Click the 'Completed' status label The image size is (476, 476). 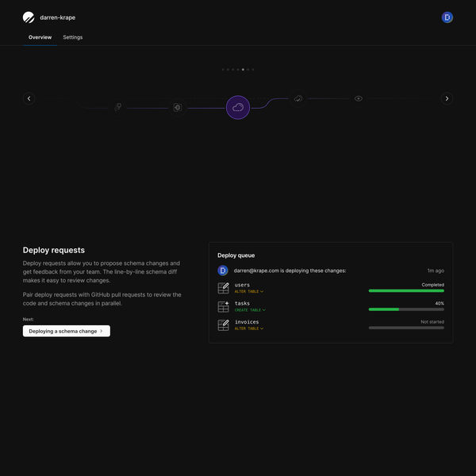pos(432,285)
